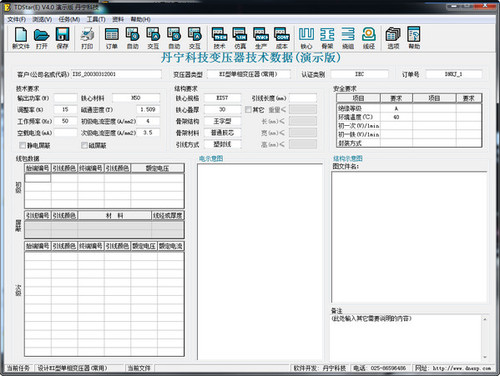Click the 输出功率 input field
Image resolution: width=500 pixels, height=376 pixels.
point(65,98)
